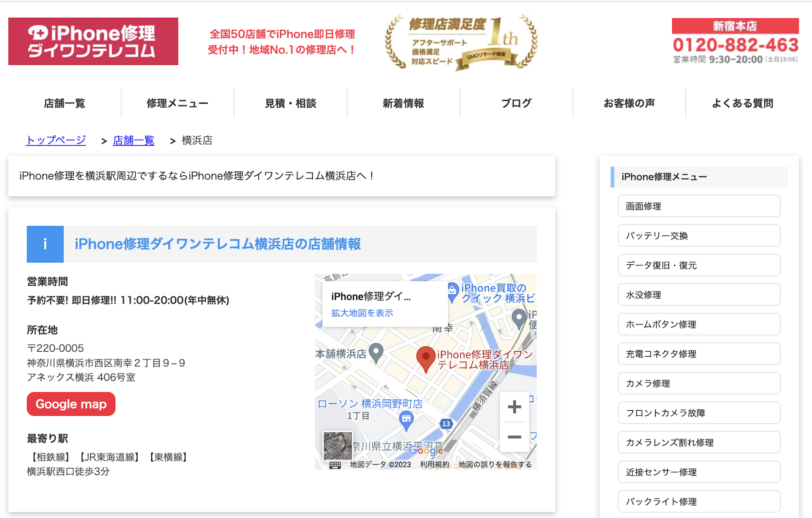812x518 pixels.
Task: Click the red Google map button
Action: (x=71, y=404)
